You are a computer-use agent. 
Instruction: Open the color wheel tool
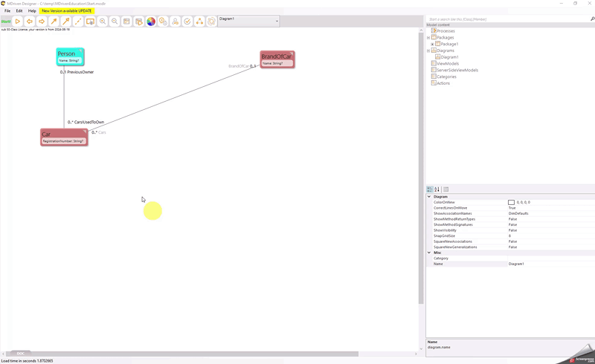151,22
